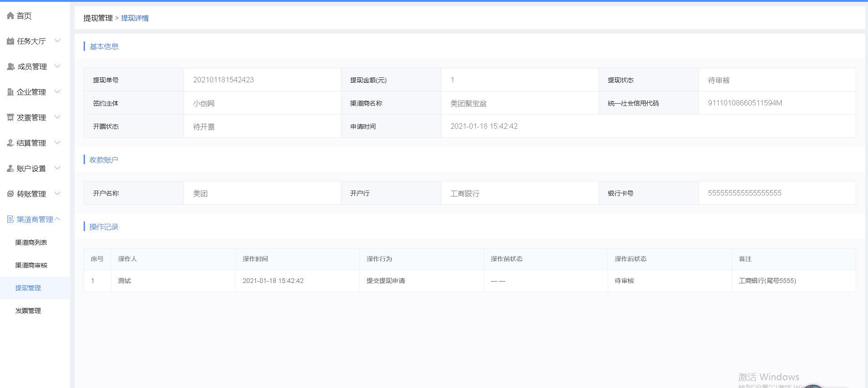Click the 任务大厅 calendar icon
This screenshot has width=868, height=388.
point(10,41)
